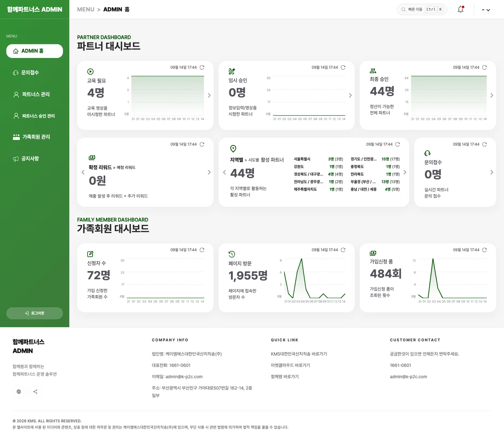
Task: Open 파트너스 승인 관리 in the sidebar
Action: tap(35, 116)
